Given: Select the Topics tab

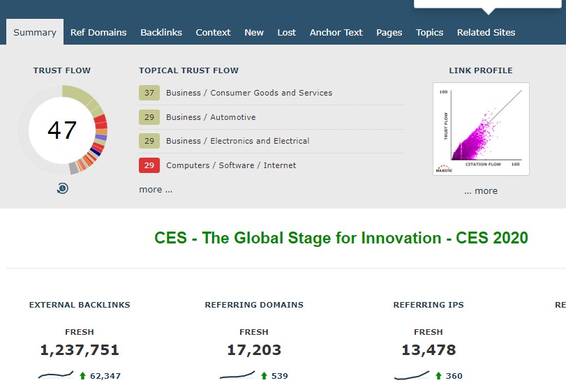Looking at the screenshot, I should click(429, 33).
